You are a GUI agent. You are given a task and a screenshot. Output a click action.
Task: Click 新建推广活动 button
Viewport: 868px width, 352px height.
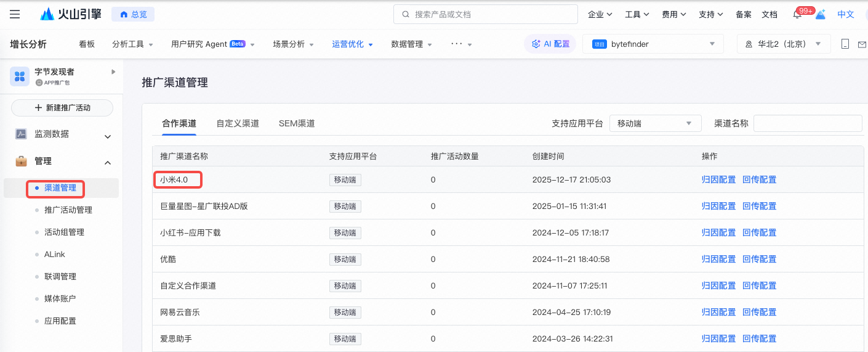click(x=62, y=107)
